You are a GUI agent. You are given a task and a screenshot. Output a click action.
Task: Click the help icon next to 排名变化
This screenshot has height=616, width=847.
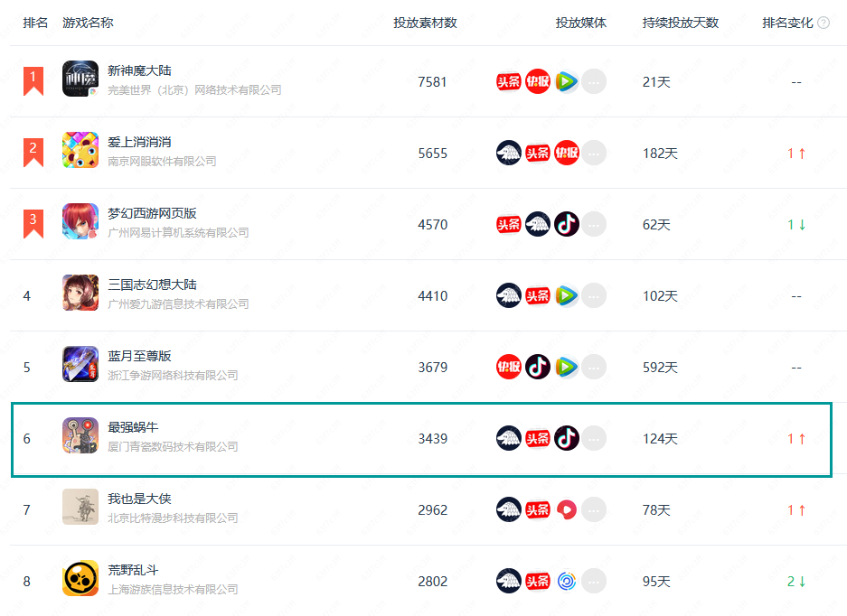point(823,23)
